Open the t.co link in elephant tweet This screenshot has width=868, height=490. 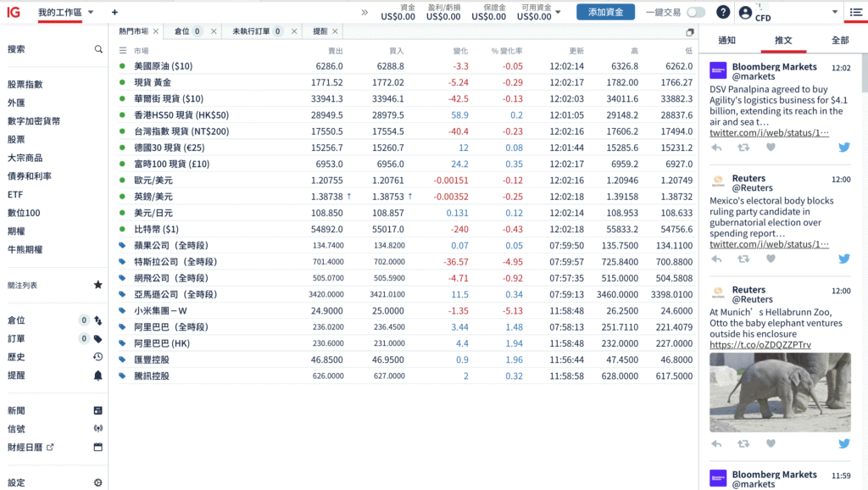[x=760, y=345]
